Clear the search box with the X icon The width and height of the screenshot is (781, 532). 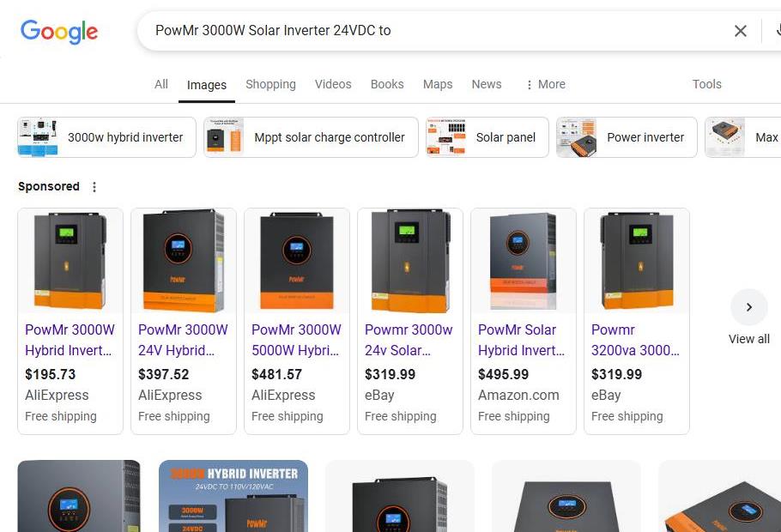click(x=740, y=31)
